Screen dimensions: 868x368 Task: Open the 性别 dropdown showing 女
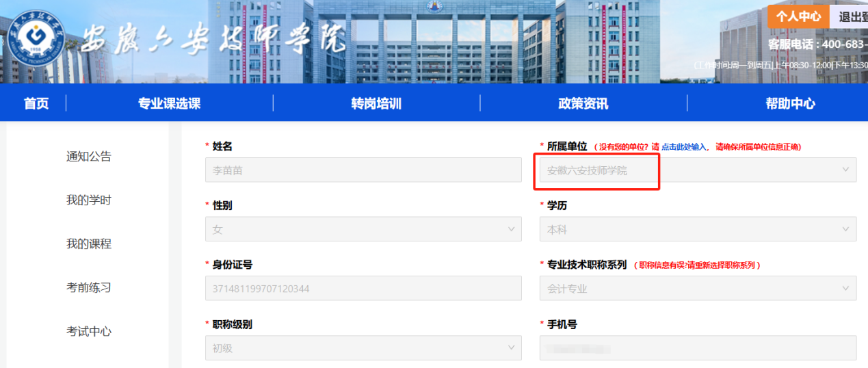click(x=363, y=229)
